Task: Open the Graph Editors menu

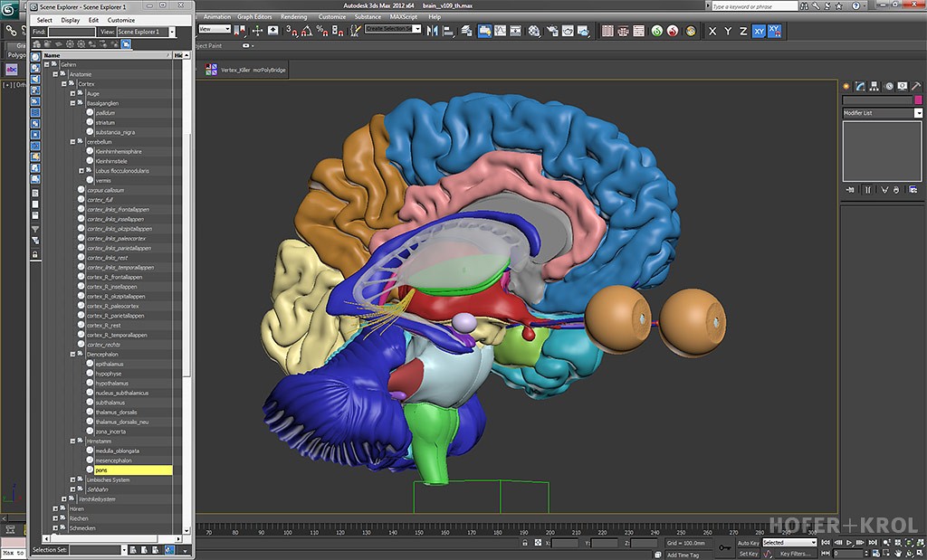Action: (x=254, y=16)
